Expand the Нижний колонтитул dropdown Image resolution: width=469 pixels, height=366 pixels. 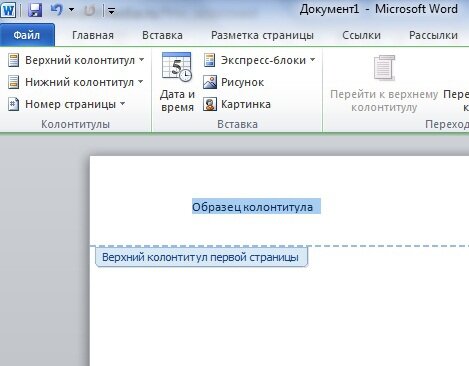tap(76, 82)
